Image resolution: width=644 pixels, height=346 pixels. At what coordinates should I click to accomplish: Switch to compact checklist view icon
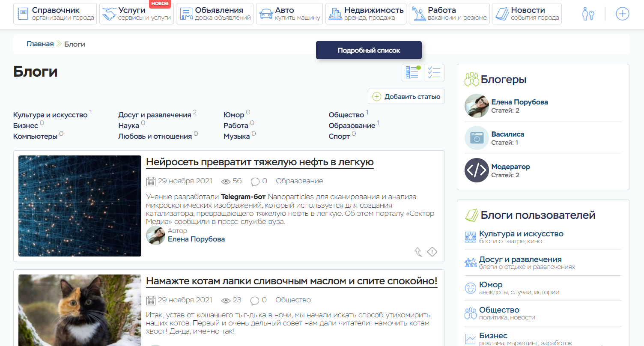point(434,73)
